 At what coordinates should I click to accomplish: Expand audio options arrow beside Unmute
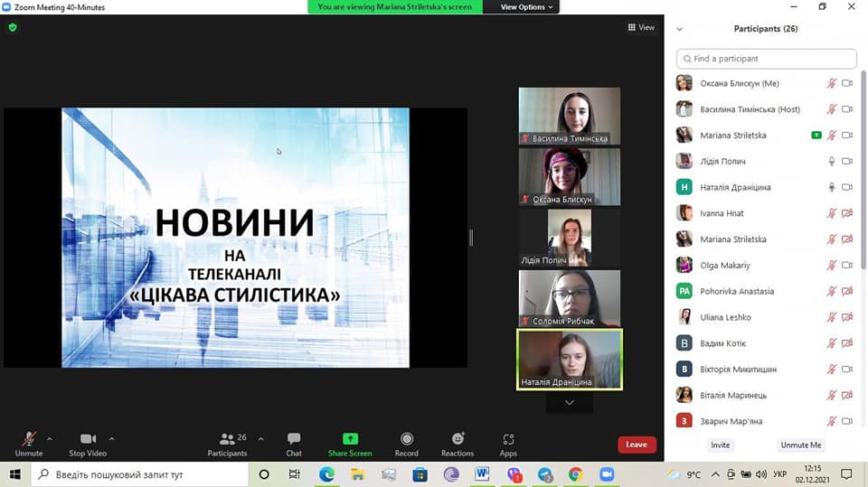tap(50, 439)
